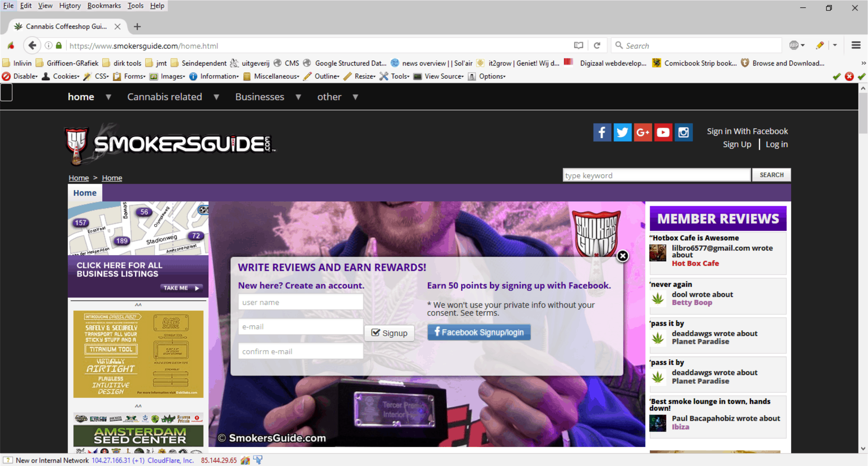This screenshot has width=868, height=466.
Task: Click the Log in link
Action: [x=777, y=144]
